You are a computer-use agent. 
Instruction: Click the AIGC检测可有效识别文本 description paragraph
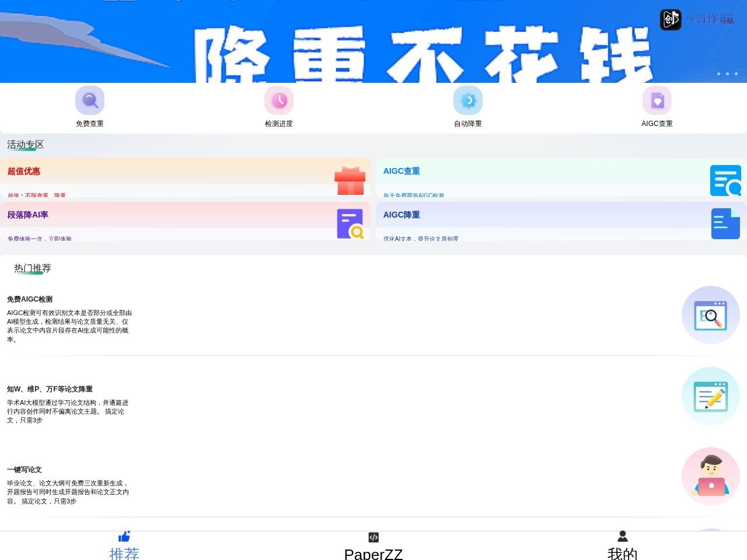[69, 326]
